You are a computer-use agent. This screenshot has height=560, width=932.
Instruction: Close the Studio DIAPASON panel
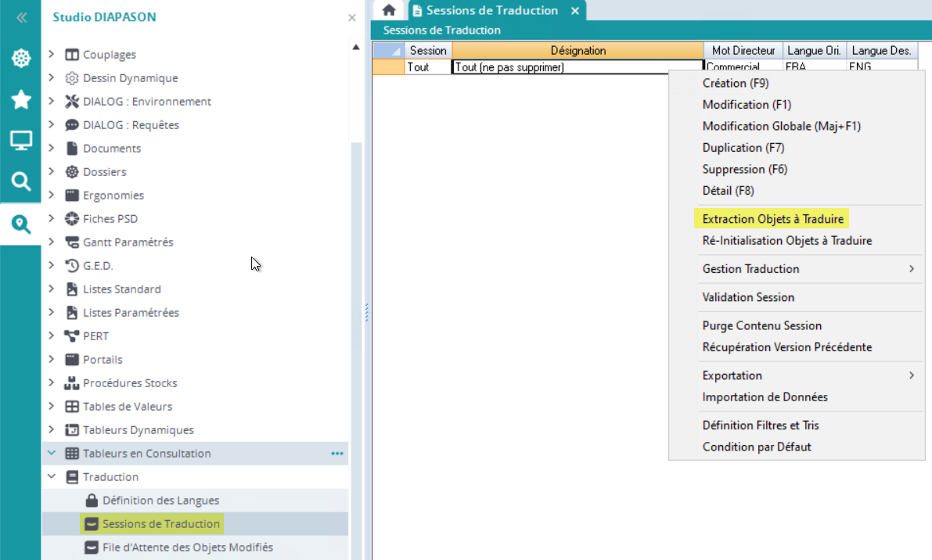pos(352,17)
